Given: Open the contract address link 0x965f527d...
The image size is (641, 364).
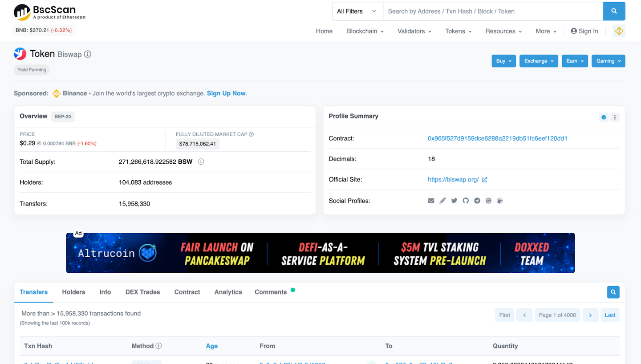Looking at the screenshot, I should [498, 138].
